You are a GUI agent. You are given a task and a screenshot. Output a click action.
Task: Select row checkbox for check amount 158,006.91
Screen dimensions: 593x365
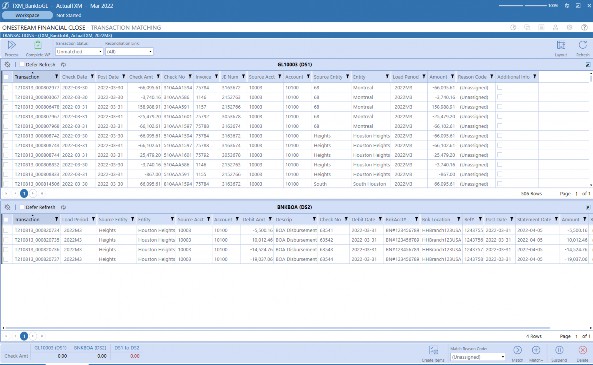[x=6, y=107]
